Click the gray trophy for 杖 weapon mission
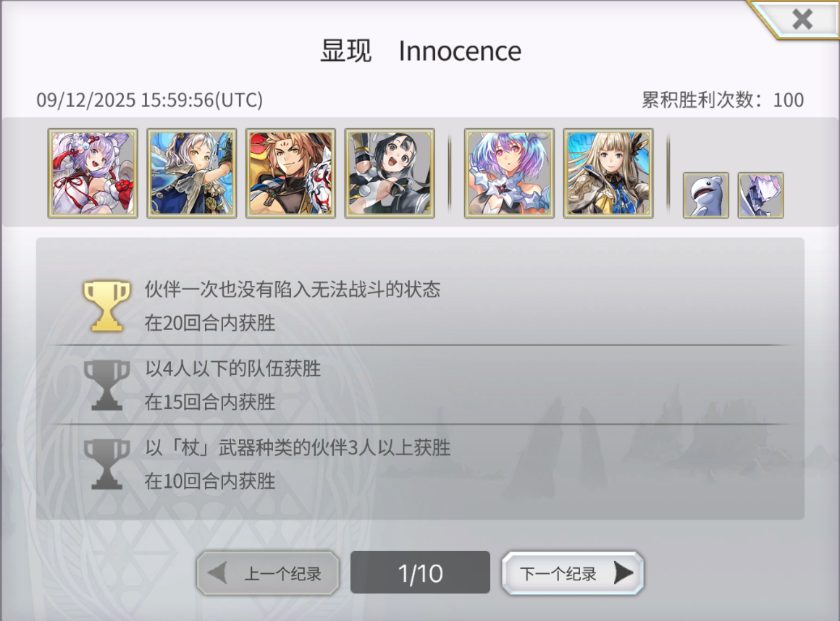This screenshot has width=840, height=621. (x=106, y=464)
